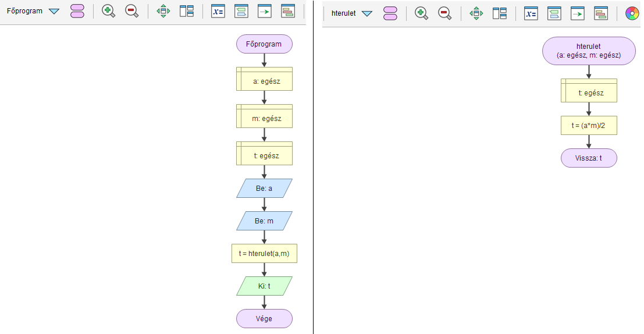Click the 'Vége' end terminal
This screenshot has width=644, height=334.
pos(264,319)
